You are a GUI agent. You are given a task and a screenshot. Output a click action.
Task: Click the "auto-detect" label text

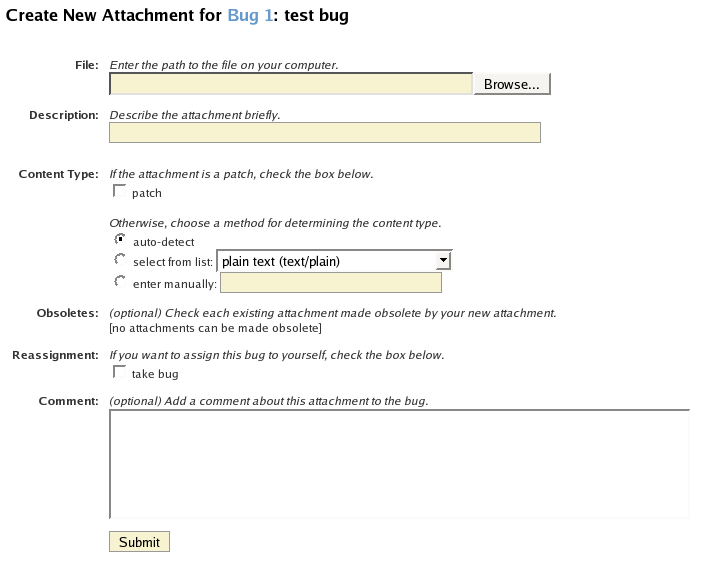click(163, 242)
